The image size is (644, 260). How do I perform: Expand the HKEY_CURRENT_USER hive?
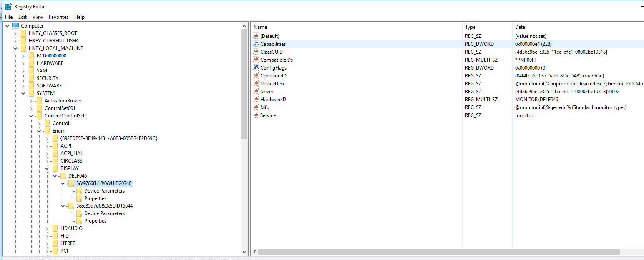(15, 41)
